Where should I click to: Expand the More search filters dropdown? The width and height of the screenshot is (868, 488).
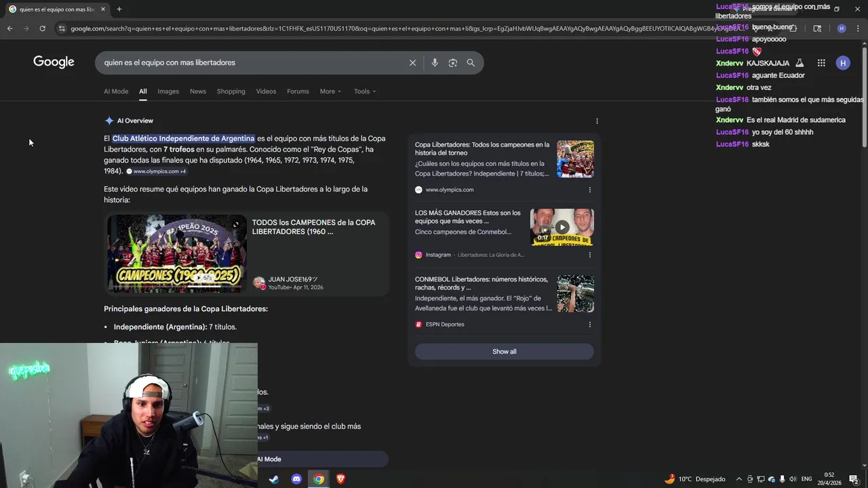coord(330,91)
